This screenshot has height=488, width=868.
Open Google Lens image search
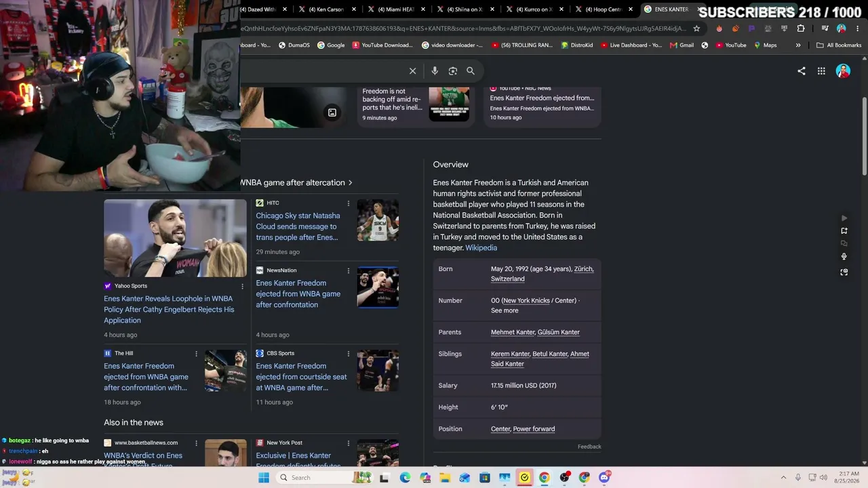pos(452,70)
